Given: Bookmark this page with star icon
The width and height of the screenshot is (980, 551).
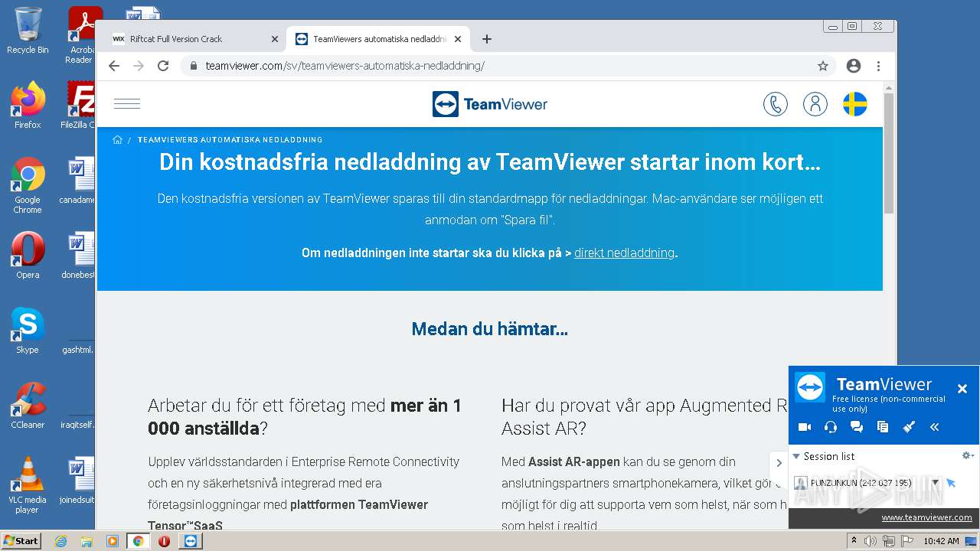Looking at the screenshot, I should (x=823, y=66).
